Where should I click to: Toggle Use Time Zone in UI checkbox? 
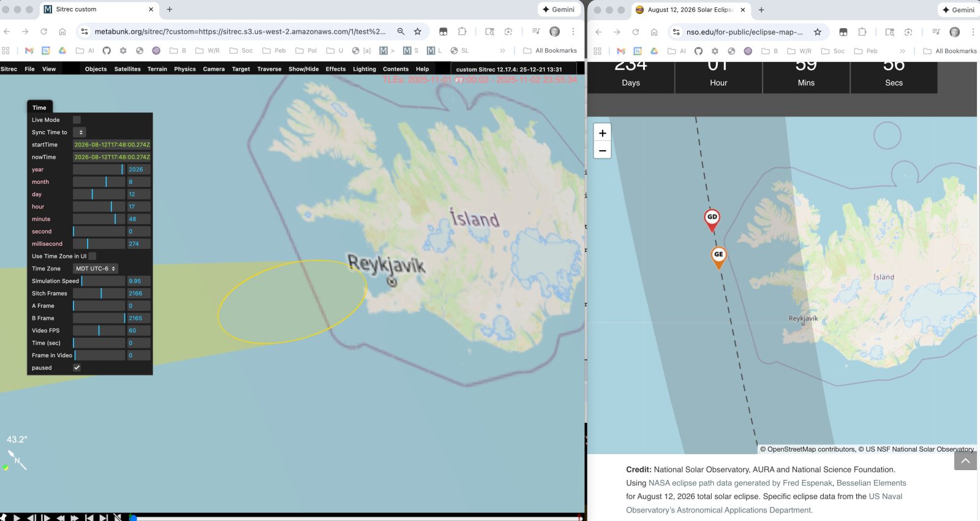(92, 256)
